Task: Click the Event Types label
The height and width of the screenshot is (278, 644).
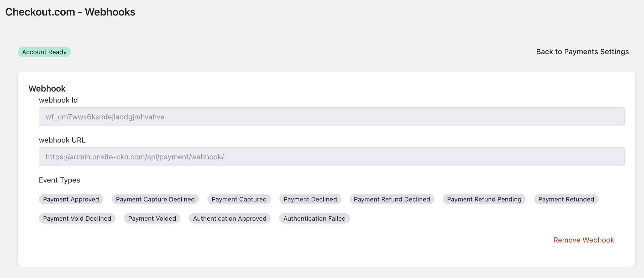Action: 60,180
